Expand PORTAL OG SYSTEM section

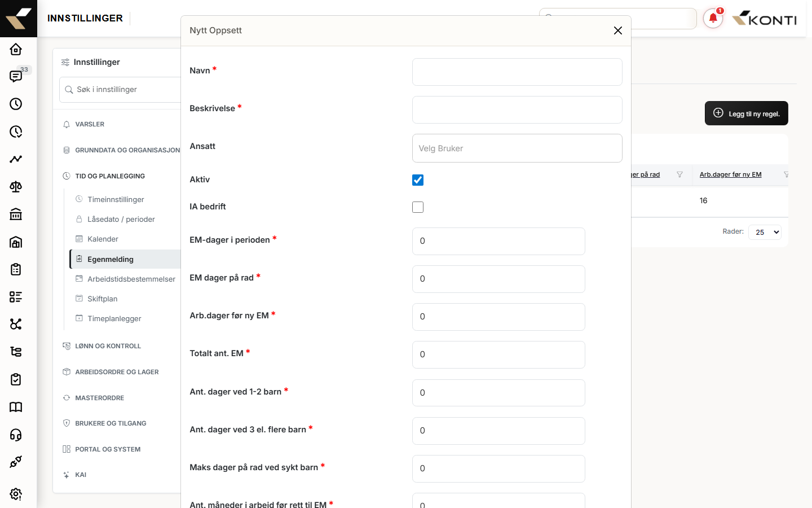point(108,449)
